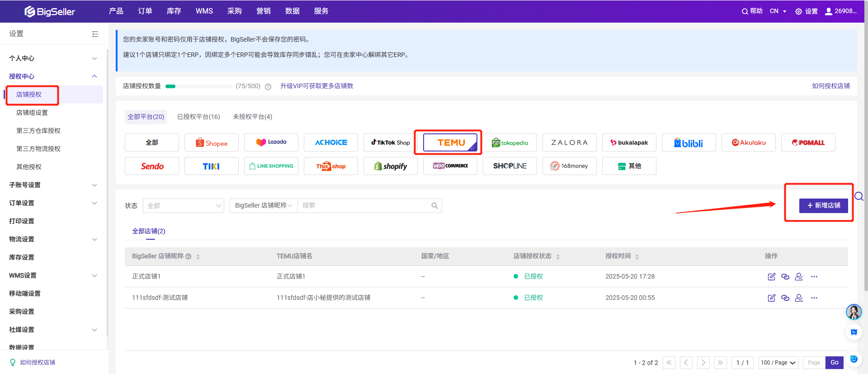Switch to 已授权平台(16) tab
This screenshot has height=374, width=868.
(x=198, y=117)
